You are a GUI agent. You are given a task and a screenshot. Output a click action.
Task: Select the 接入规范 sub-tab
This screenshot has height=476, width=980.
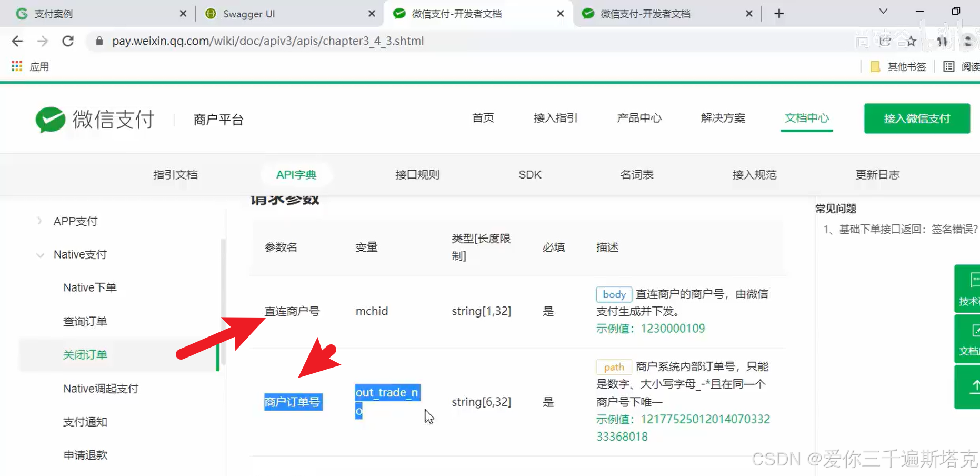754,175
